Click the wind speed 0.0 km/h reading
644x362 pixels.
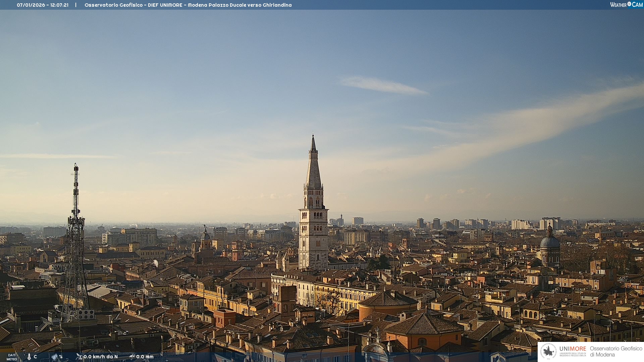[x=101, y=357]
